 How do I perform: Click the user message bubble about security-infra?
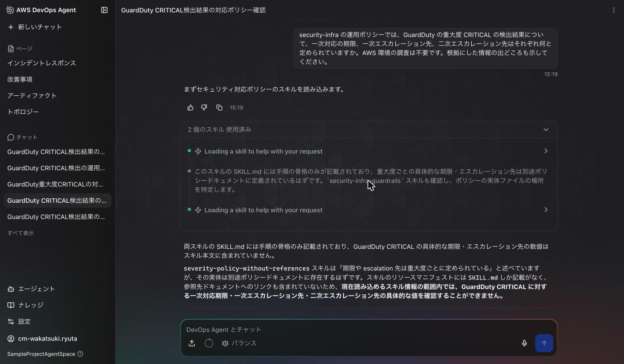coord(425,48)
